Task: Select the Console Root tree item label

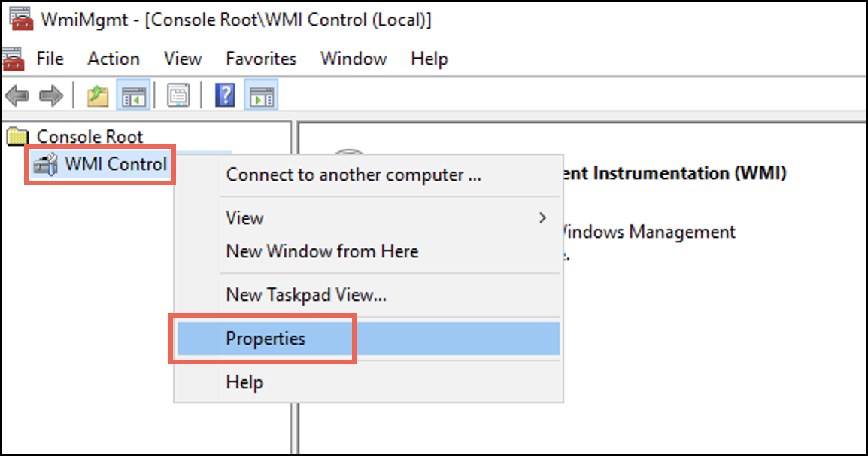Action: [x=90, y=137]
